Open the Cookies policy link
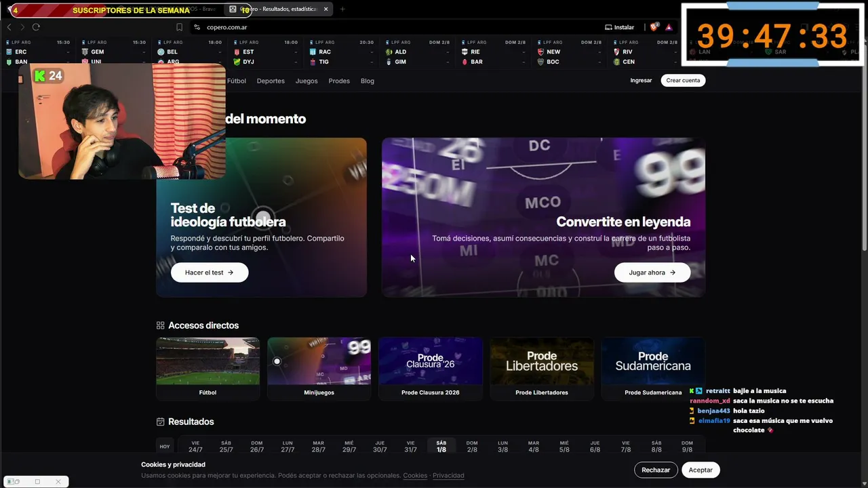Viewport: 868px width, 488px height. pyautogui.click(x=415, y=476)
